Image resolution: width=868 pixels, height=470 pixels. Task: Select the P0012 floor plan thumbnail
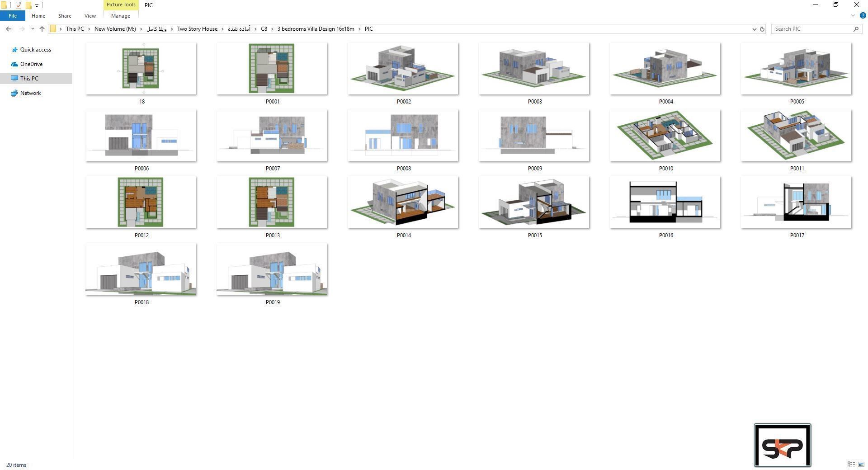coord(141,202)
